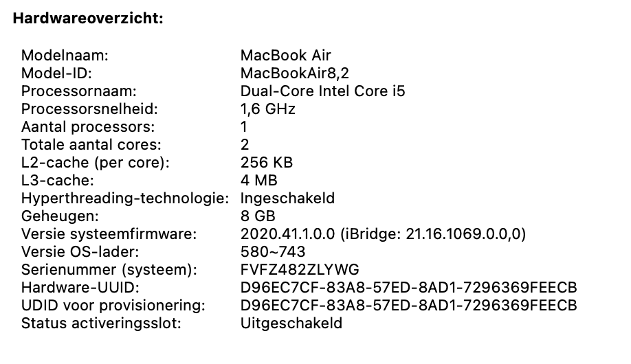Click the Ingeschakeld hyperthreading value
The width and height of the screenshot is (631, 364).
(287, 198)
